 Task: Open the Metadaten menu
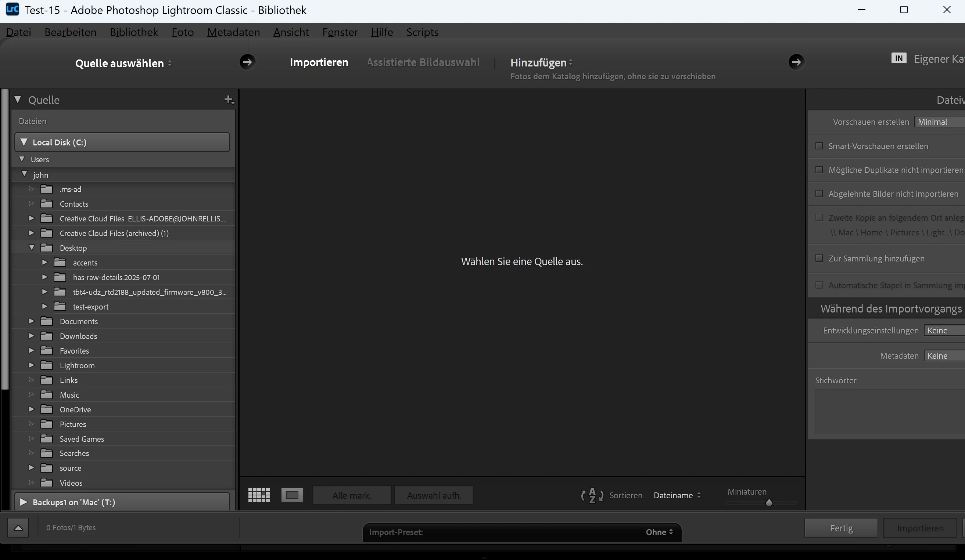point(233,32)
